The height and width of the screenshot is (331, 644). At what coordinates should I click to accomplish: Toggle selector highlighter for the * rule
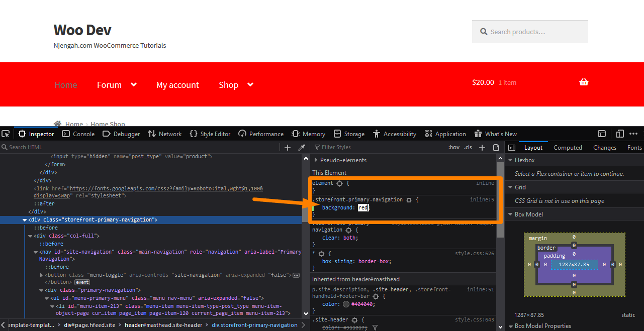click(x=321, y=254)
